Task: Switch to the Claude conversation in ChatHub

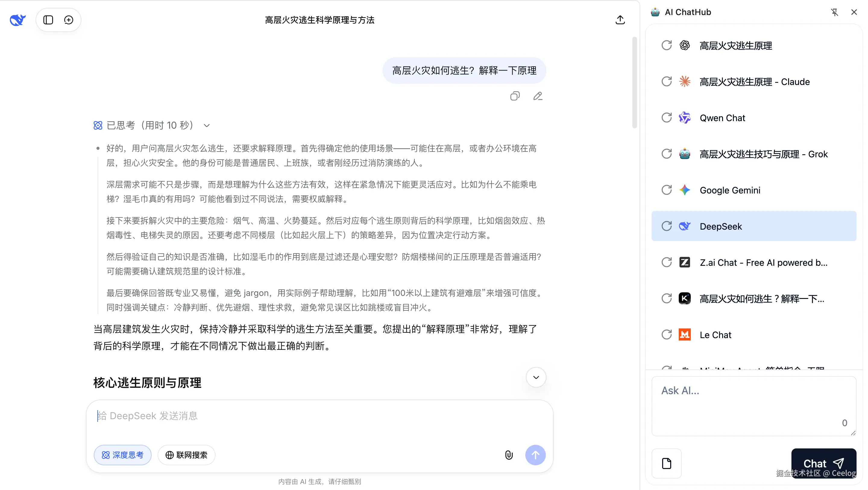Action: click(755, 82)
